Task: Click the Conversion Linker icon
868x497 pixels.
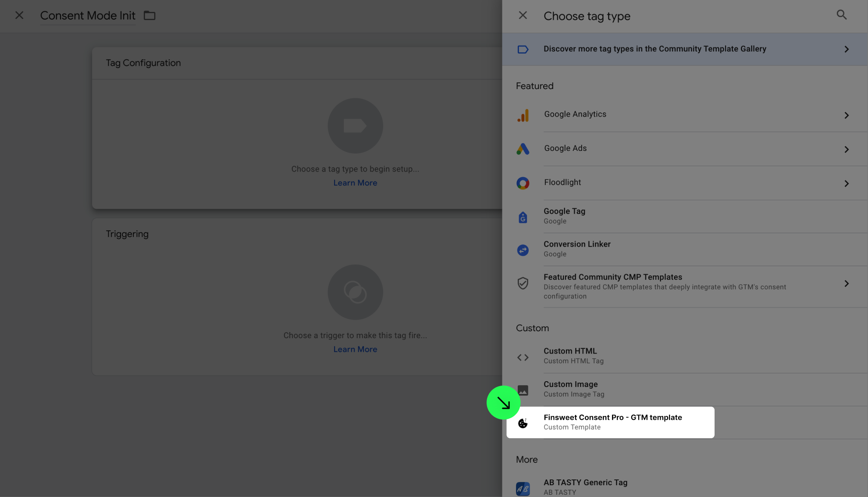Action: point(523,250)
